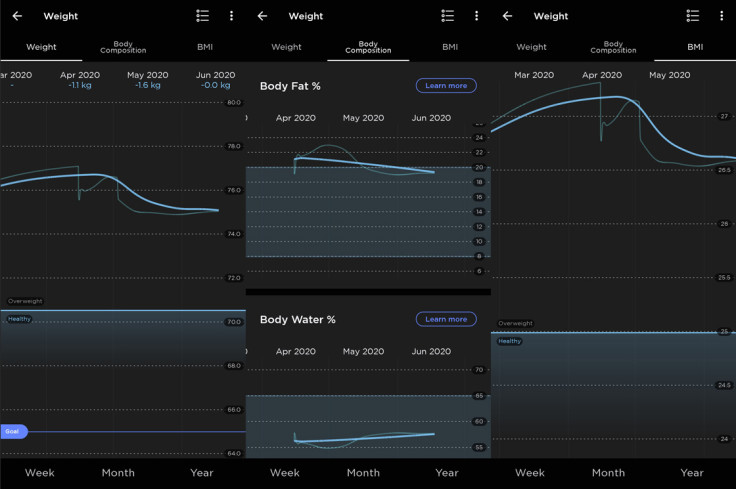The image size is (736, 489).
Task: Switch right screen to Month view
Action: coord(608,473)
